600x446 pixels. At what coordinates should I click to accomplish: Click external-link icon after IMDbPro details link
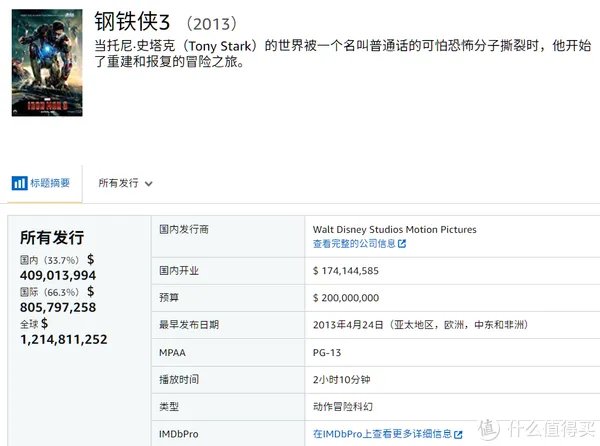tap(458, 435)
